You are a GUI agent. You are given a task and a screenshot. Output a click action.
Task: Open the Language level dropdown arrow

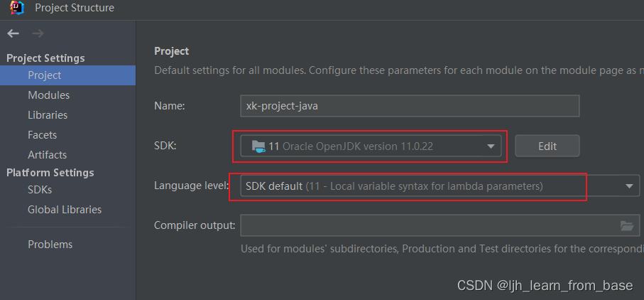629,186
